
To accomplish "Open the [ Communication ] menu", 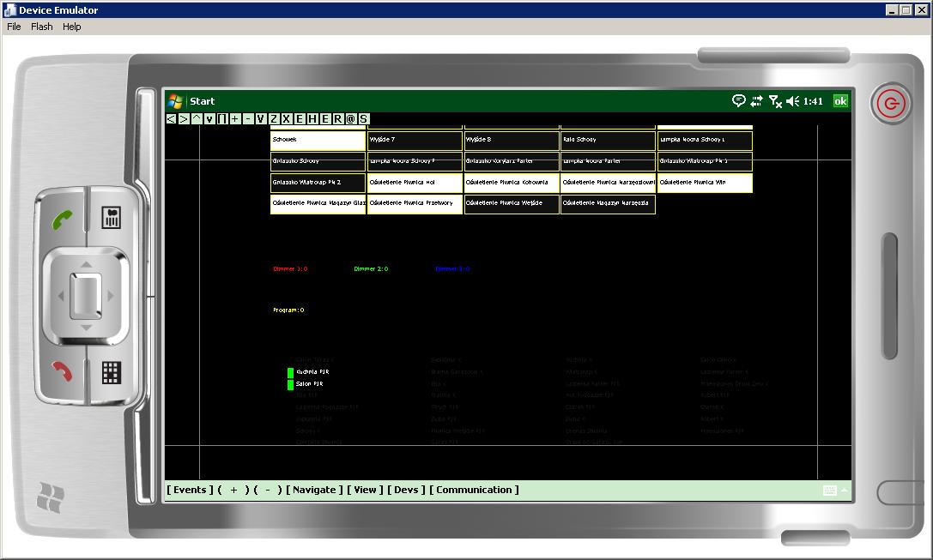I will point(474,490).
